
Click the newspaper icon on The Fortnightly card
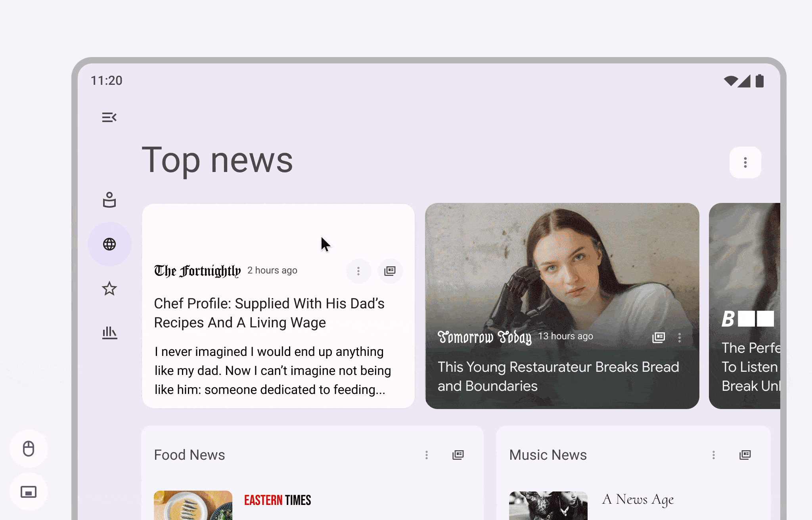tap(390, 271)
